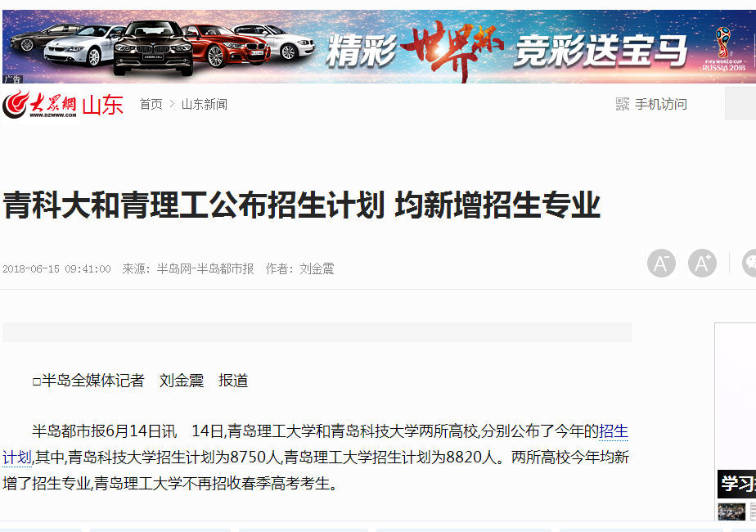Click the article headline 青科大和青理工公布招生计划
The width and height of the screenshot is (756, 532).
click(x=194, y=205)
